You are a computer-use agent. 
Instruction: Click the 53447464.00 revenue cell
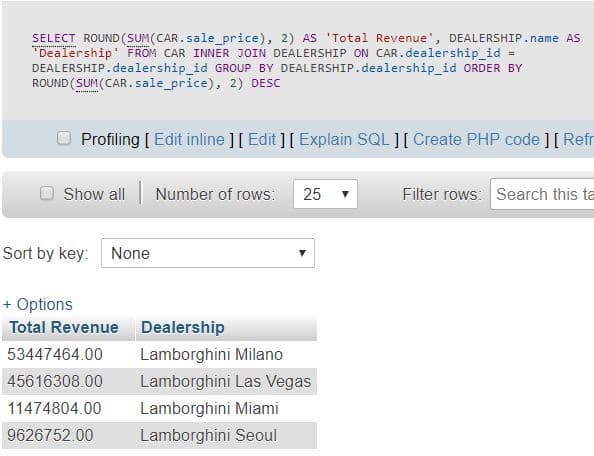click(69, 354)
